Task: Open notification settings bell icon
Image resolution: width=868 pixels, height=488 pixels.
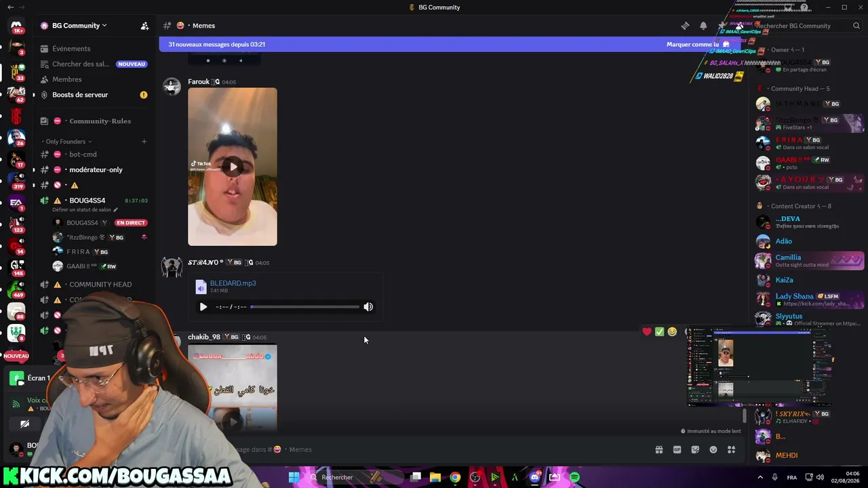Action: [x=703, y=26]
